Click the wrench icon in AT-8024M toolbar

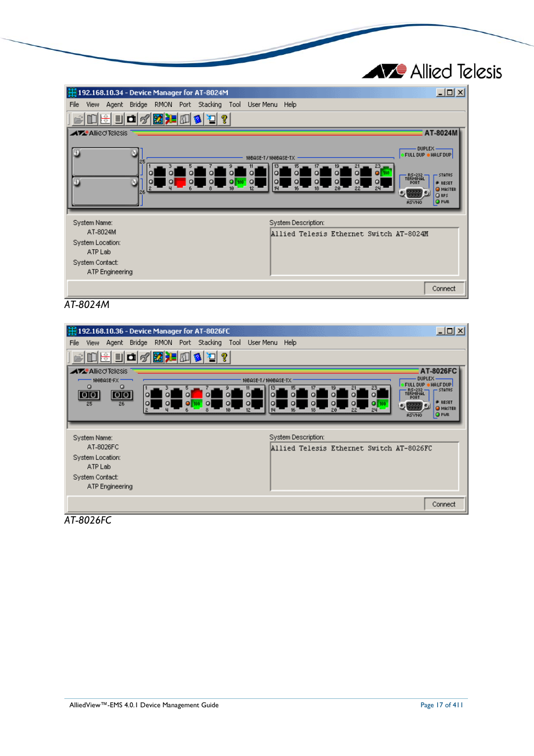pos(145,119)
